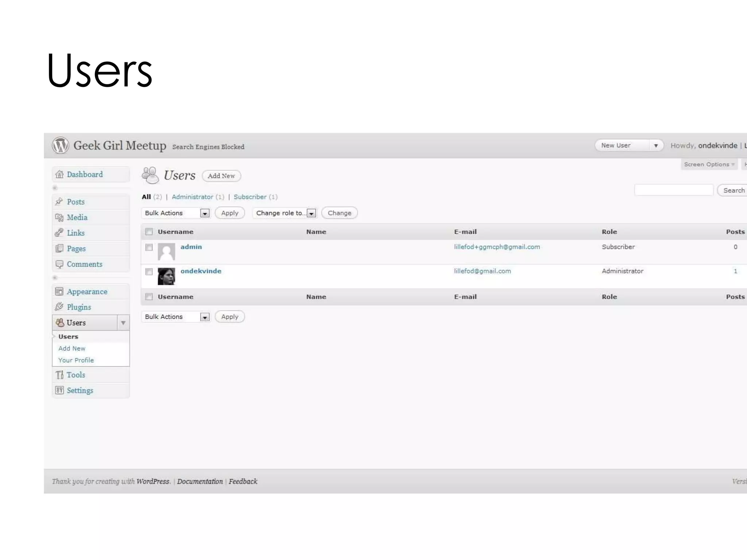The width and height of the screenshot is (747, 560).
Task: Click the top Apply button
Action: click(x=230, y=213)
